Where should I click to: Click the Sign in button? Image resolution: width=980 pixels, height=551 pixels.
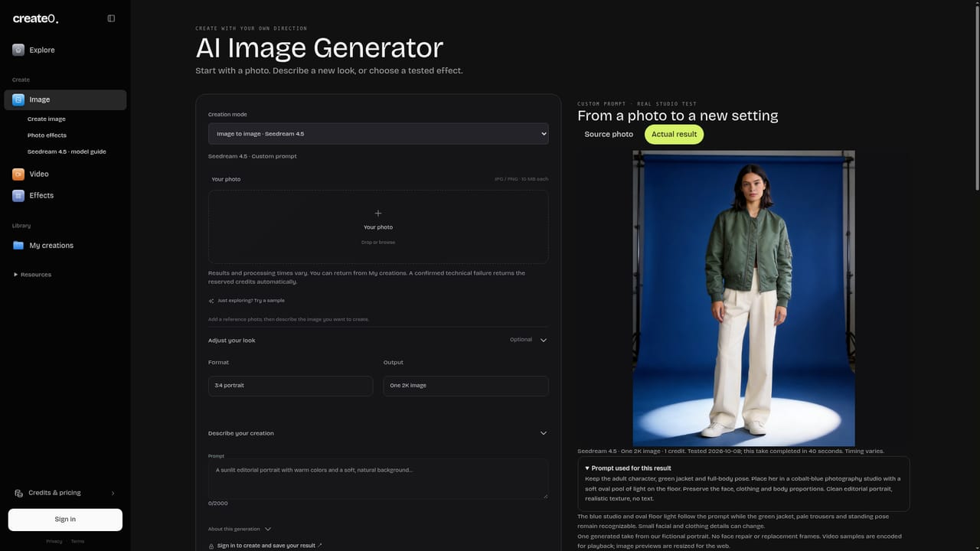[65, 520]
